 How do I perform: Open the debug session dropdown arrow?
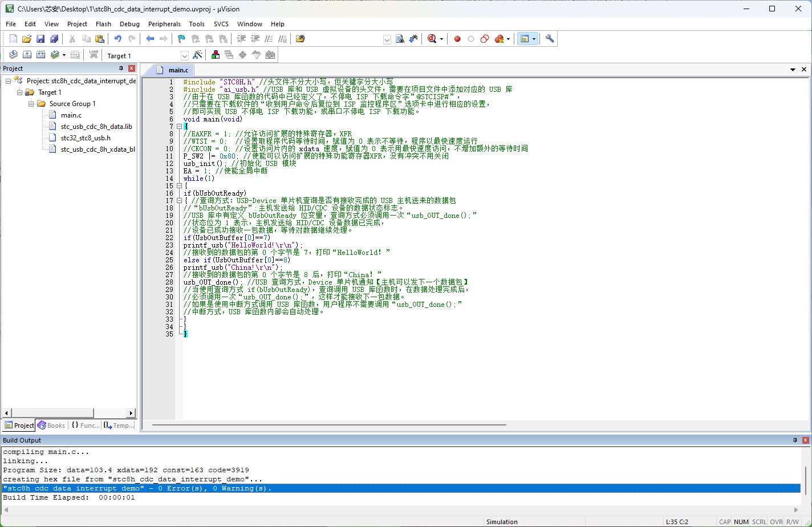441,39
